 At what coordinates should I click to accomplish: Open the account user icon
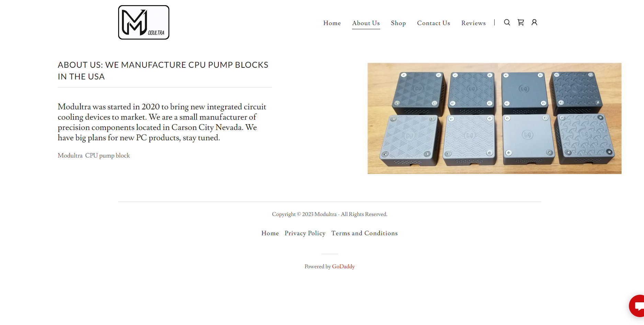(534, 22)
